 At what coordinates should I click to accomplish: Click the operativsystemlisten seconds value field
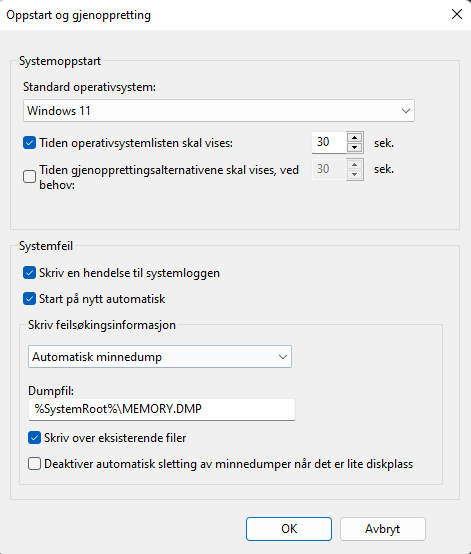point(329,142)
